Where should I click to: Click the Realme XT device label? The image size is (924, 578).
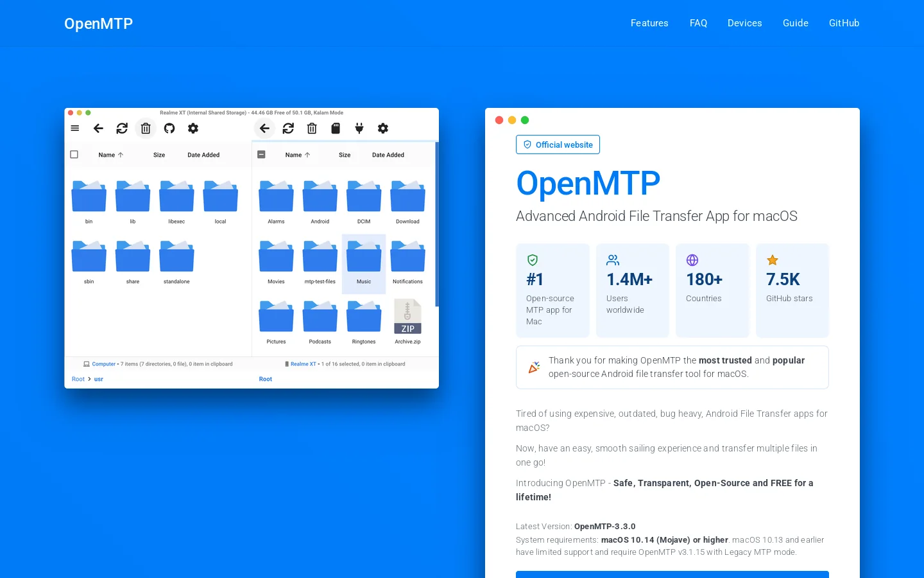[303, 364]
